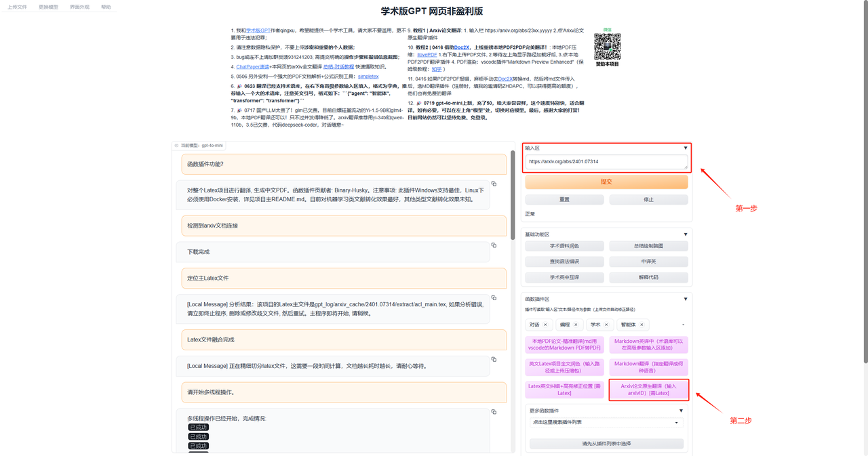Open the 点击这里搜索插件列表 dropdown

click(606, 422)
